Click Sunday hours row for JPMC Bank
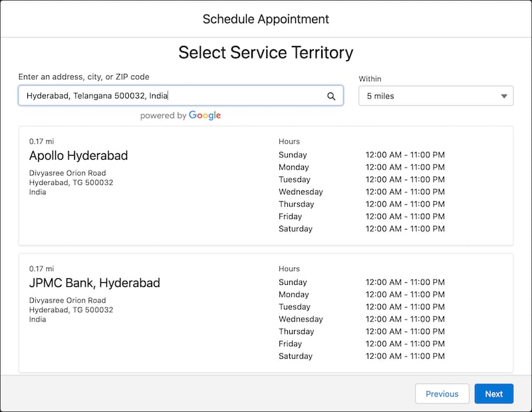The height and width of the screenshot is (412, 532). tap(362, 282)
